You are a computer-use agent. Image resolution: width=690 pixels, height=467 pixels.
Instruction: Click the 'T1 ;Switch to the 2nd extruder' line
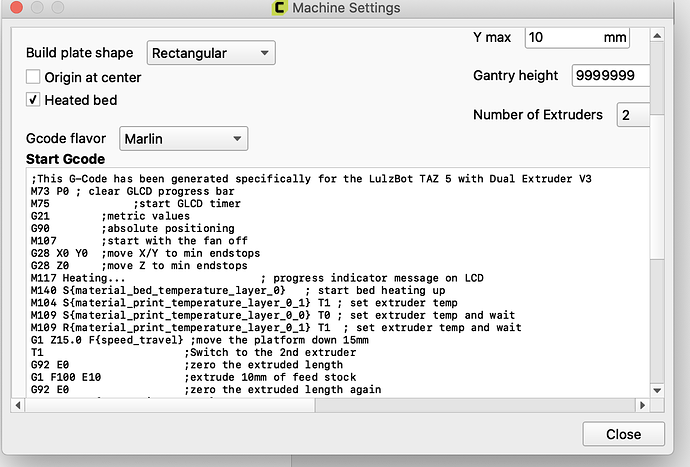pos(193,353)
